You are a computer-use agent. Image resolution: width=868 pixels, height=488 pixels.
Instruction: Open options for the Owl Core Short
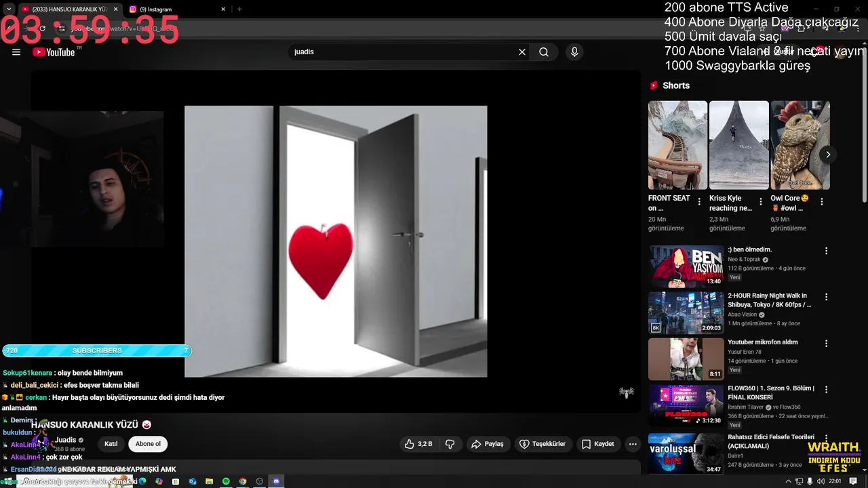point(821,202)
